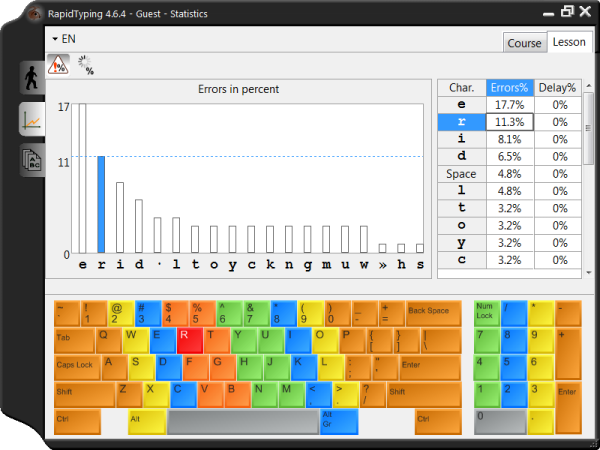Click the green N key

tap(264, 395)
